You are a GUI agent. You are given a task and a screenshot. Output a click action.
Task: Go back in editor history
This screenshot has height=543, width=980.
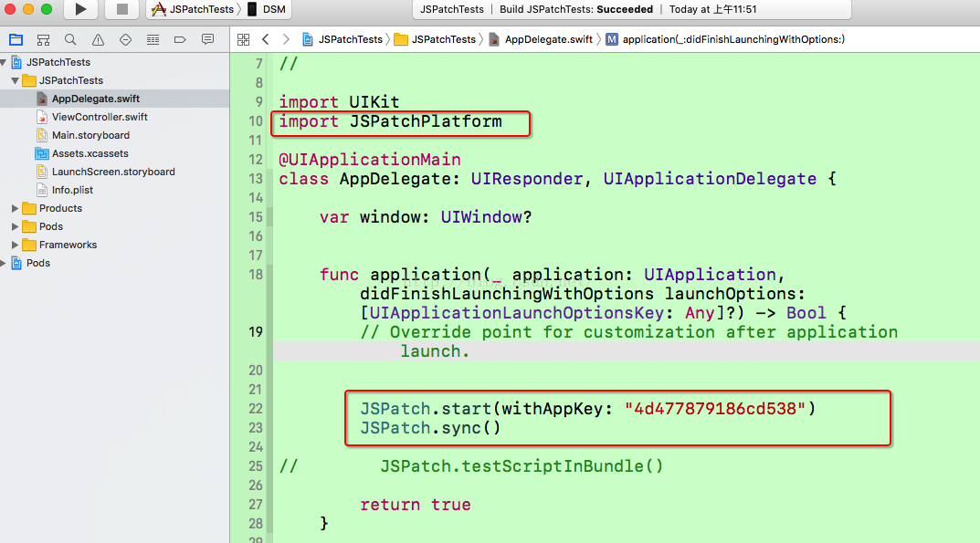(266, 39)
